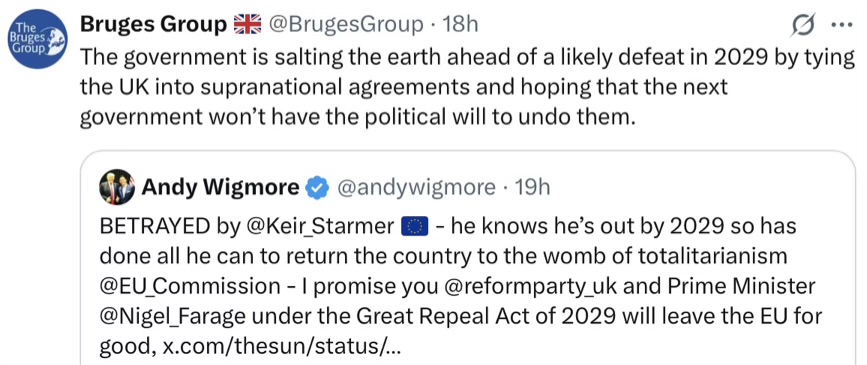Click Andy Wigmore's blue verified badge
The image size is (867, 365).
(316, 188)
